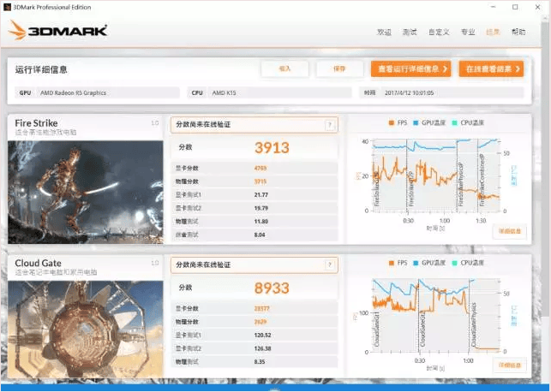Switch to the 欢迎 tab
This screenshot has height=392, width=551.
tap(384, 32)
